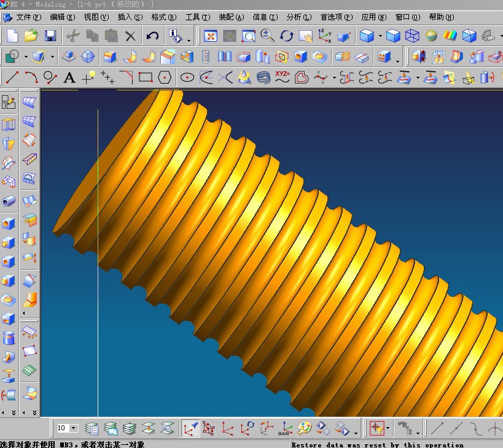The image size is (503, 448).
Task: Click the WCS origin (0,0,0) icon
Action: [285, 428]
